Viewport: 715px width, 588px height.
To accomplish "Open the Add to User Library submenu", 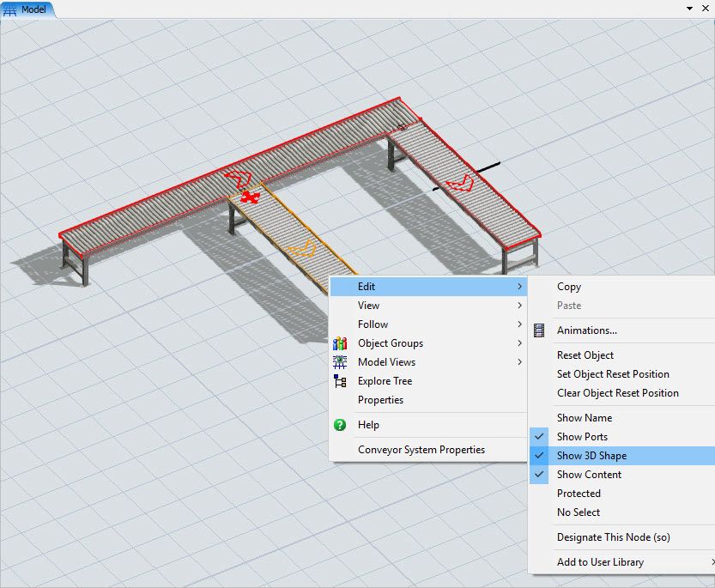I will [x=622, y=562].
